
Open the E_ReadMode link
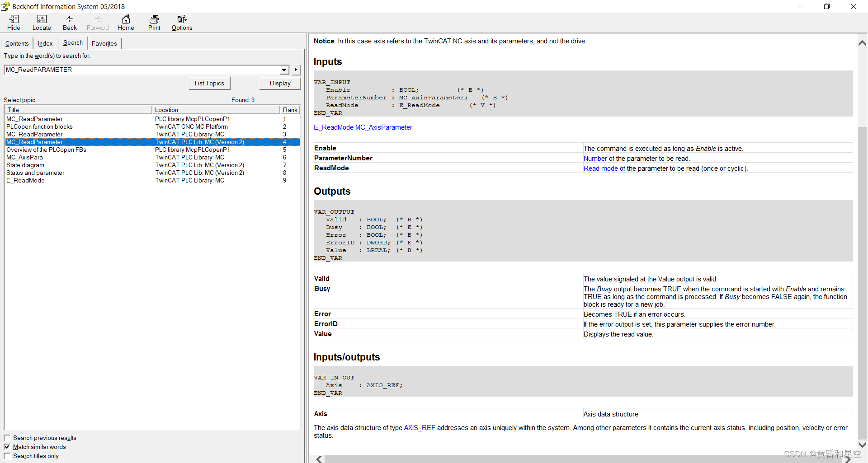pos(334,127)
